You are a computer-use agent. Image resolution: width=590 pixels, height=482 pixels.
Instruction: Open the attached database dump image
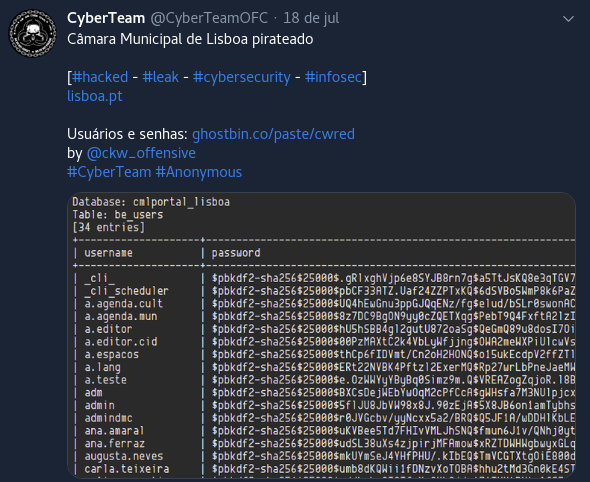[321, 335]
